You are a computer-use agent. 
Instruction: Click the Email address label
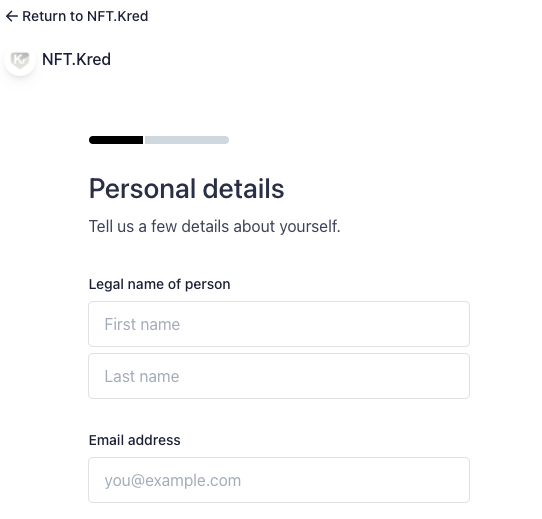coord(134,440)
